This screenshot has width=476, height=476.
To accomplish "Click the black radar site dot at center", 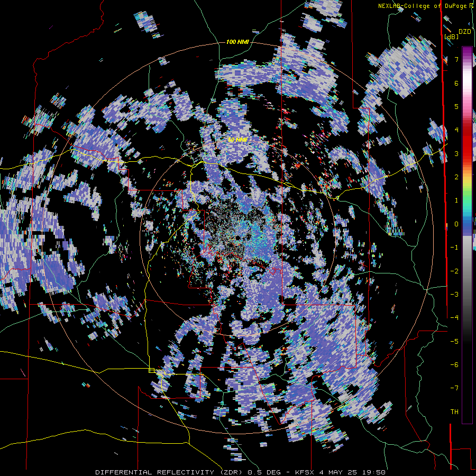I will [237, 237].
